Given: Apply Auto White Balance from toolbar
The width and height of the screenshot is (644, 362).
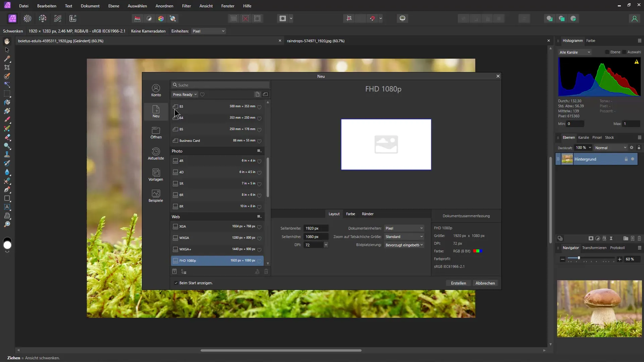Looking at the screenshot, I should click(x=173, y=18).
